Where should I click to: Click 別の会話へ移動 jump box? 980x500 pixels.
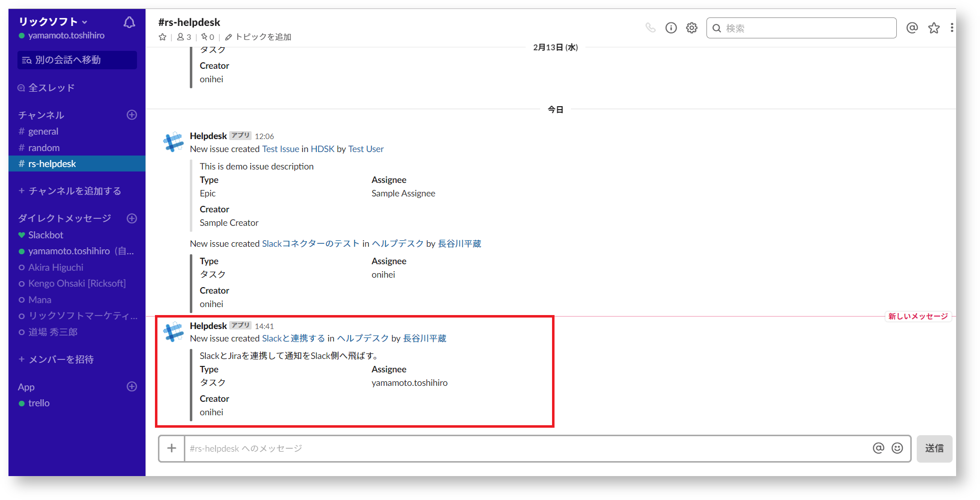coord(77,60)
